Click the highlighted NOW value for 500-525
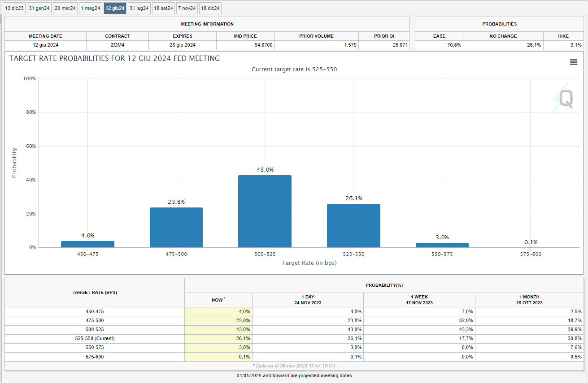 [x=218, y=329]
